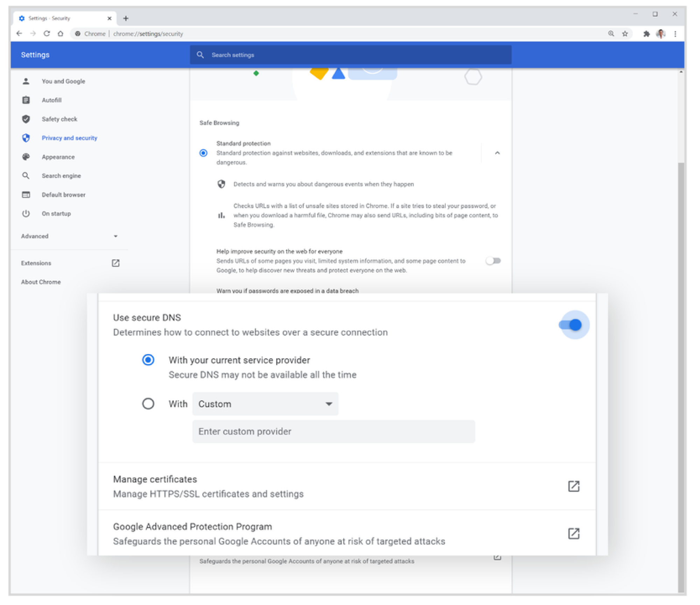
Task: Select the With Custom provider radio button
Action: click(x=148, y=403)
